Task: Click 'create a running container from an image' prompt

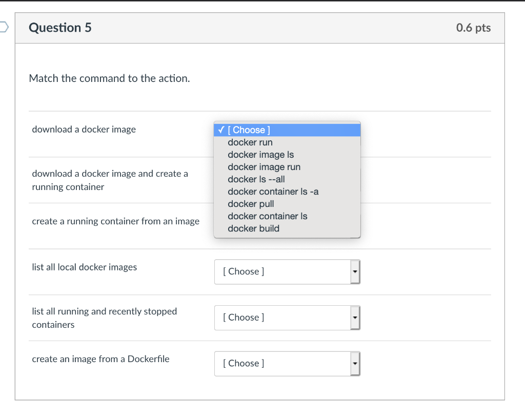Action: tap(115, 221)
